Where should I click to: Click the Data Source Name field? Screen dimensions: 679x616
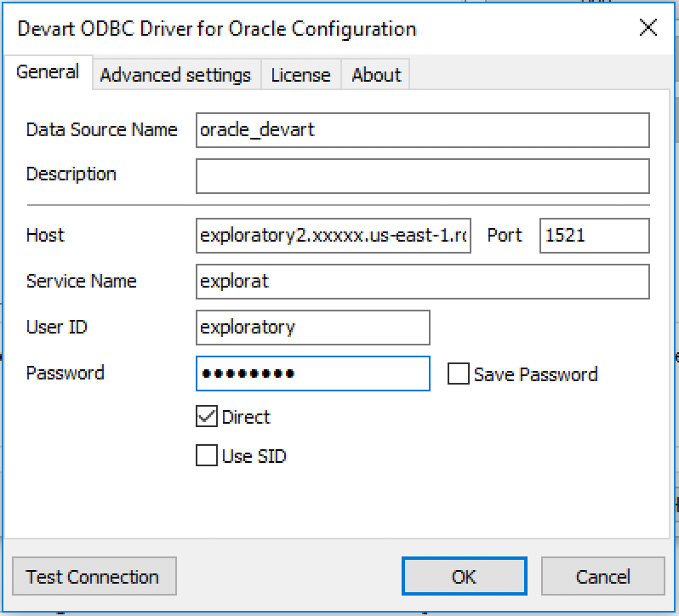[x=423, y=130]
